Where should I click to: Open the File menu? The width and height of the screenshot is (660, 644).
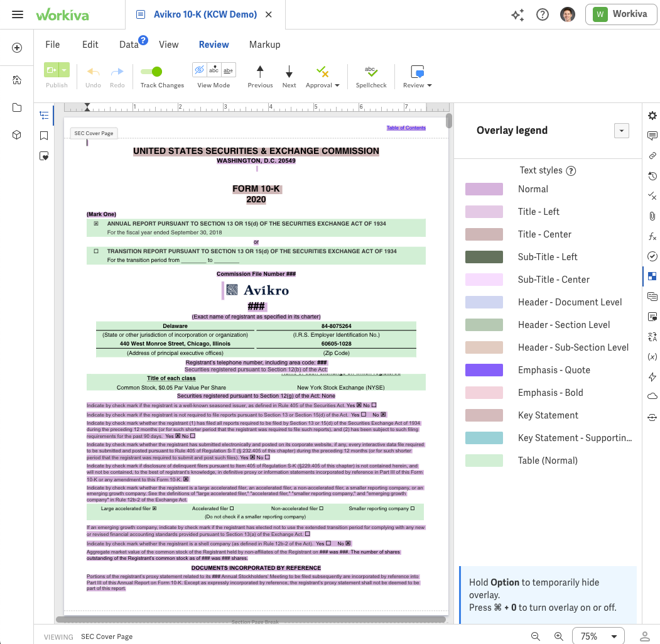[x=53, y=45]
